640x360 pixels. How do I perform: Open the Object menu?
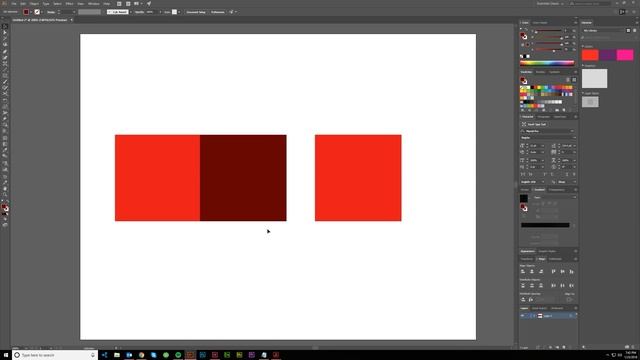pos(34,4)
